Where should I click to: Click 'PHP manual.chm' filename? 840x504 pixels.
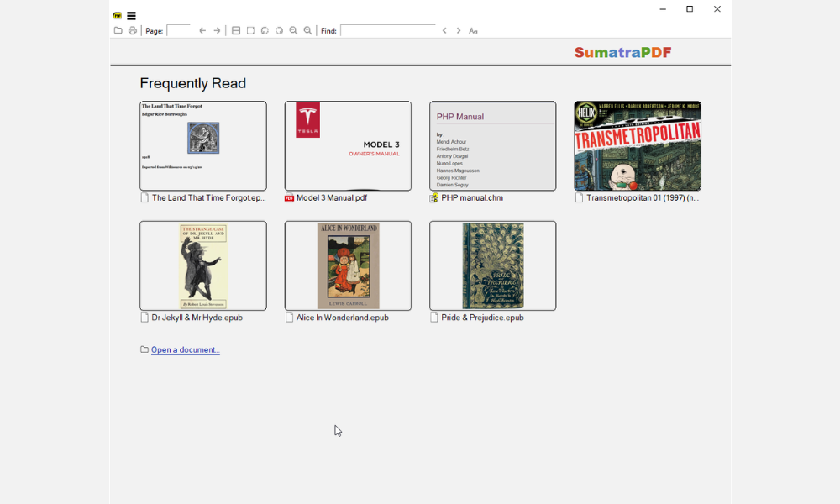click(472, 197)
